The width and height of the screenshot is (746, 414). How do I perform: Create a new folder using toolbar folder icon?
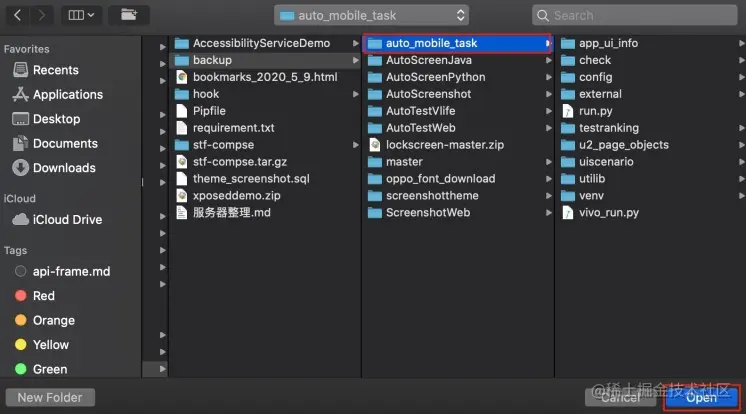point(129,15)
